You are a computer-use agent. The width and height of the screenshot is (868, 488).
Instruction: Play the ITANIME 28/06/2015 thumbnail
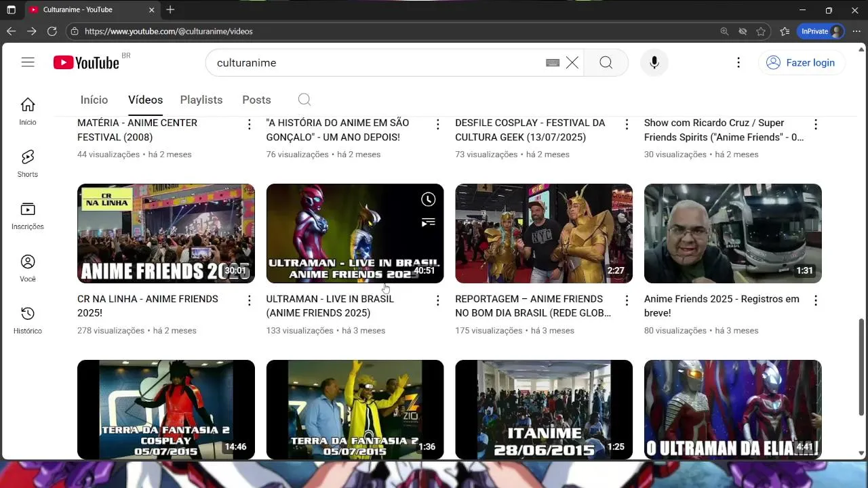click(544, 409)
